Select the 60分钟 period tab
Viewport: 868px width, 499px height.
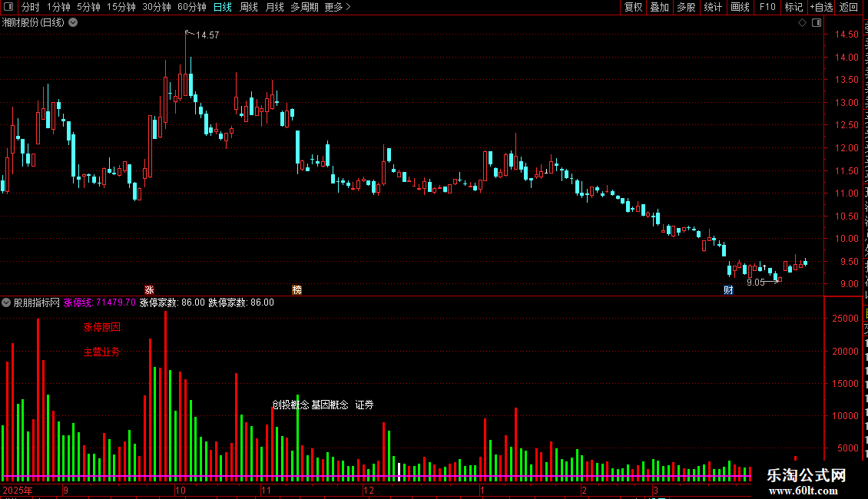click(x=192, y=7)
